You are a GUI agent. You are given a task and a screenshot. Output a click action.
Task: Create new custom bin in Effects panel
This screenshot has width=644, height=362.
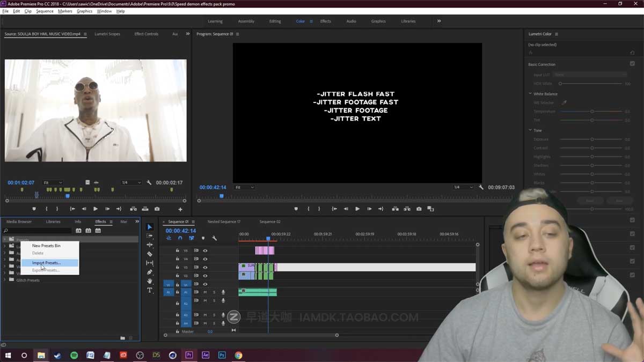pyautogui.click(x=123, y=338)
